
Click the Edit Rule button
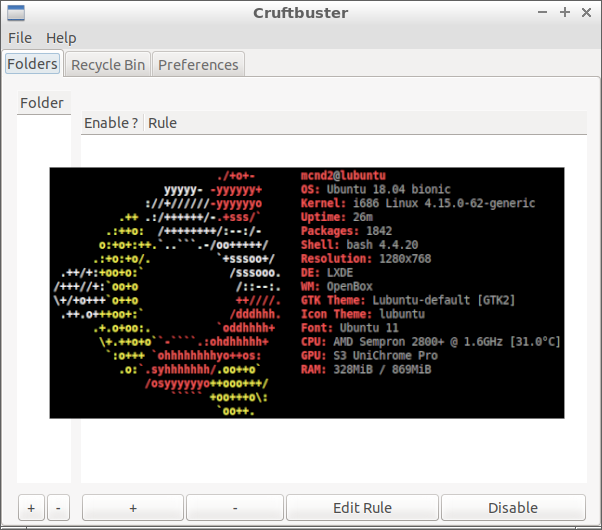(x=362, y=508)
